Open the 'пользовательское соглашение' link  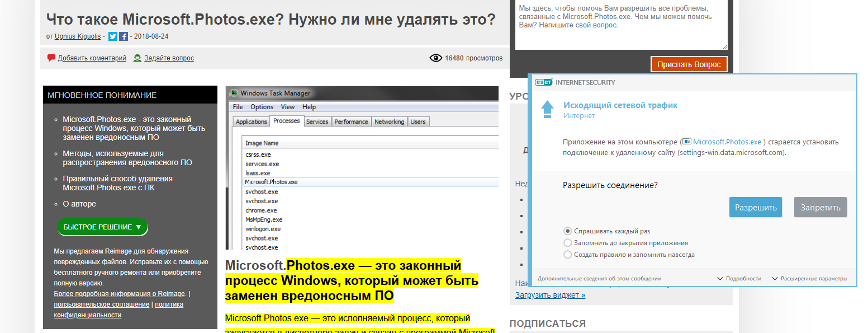point(102,304)
